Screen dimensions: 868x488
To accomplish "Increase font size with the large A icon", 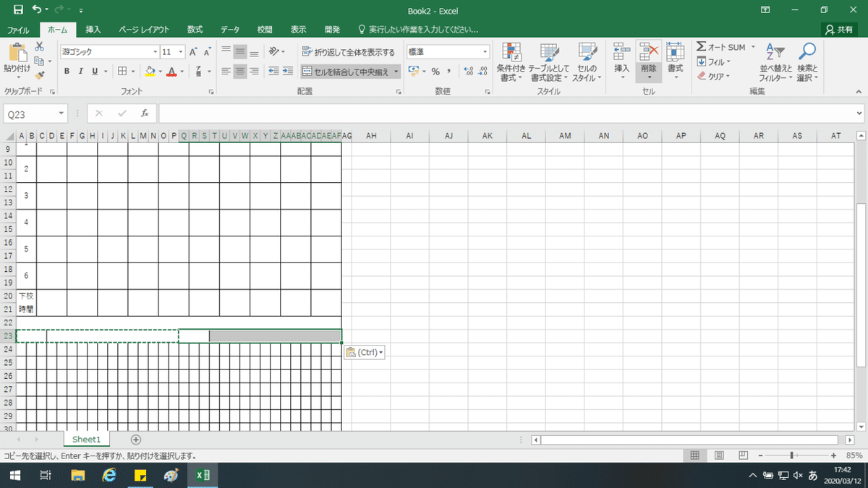I will [193, 52].
